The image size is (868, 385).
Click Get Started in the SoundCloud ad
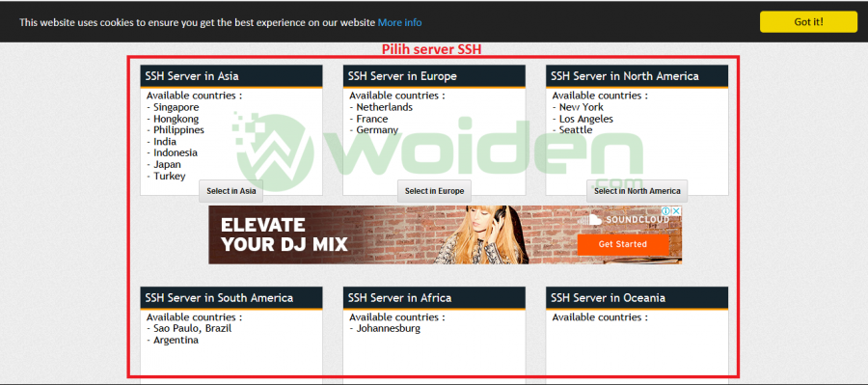click(x=623, y=244)
